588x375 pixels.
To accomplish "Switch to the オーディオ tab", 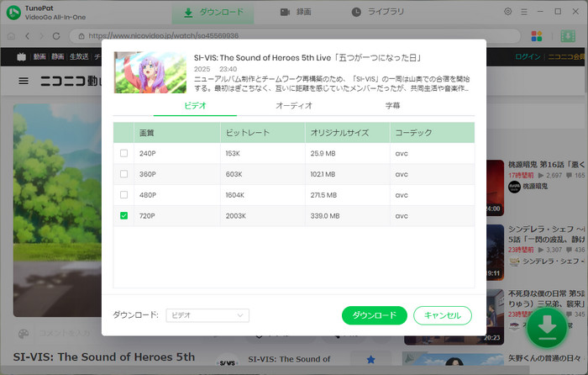I will tap(294, 106).
